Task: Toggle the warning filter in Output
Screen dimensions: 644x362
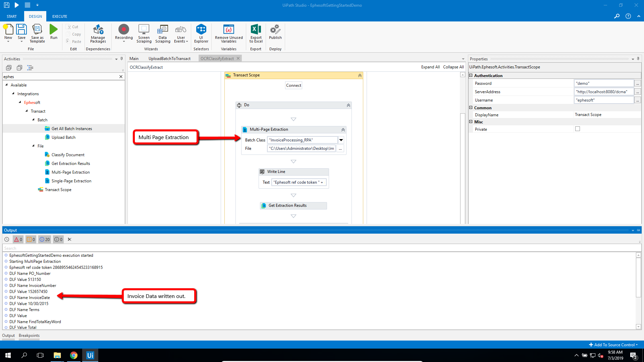Action: (x=31, y=239)
